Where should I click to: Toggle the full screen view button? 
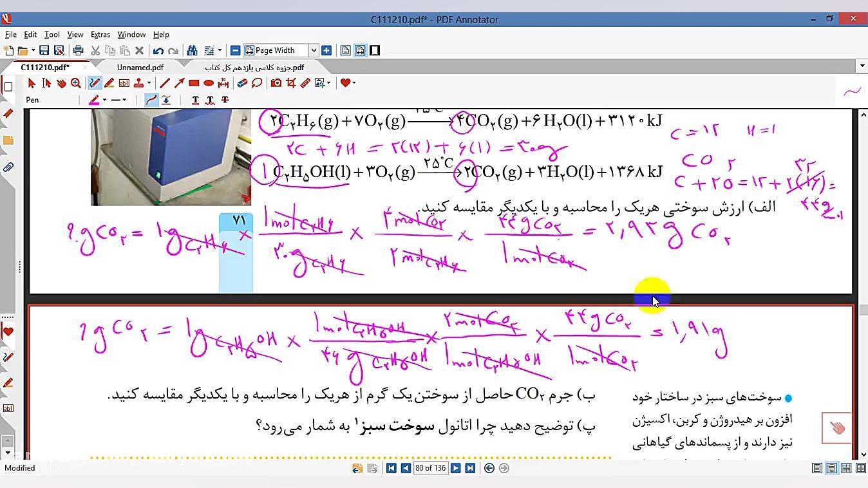tap(375, 50)
